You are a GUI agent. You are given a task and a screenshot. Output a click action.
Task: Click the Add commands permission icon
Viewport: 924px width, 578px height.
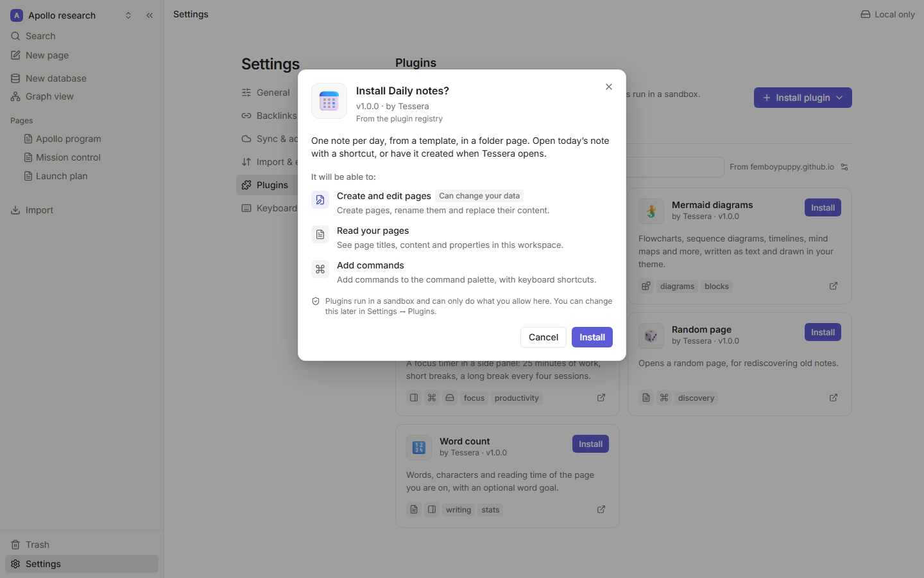[320, 269]
